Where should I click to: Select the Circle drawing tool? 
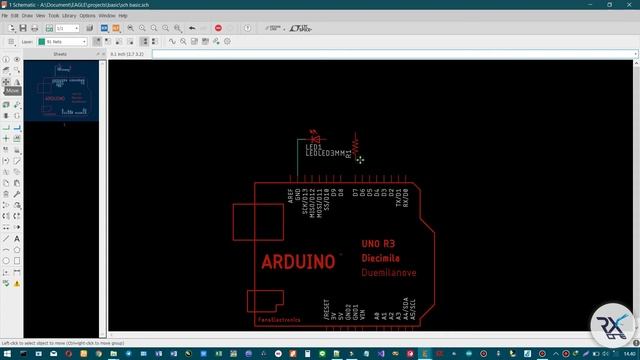[6, 261]
